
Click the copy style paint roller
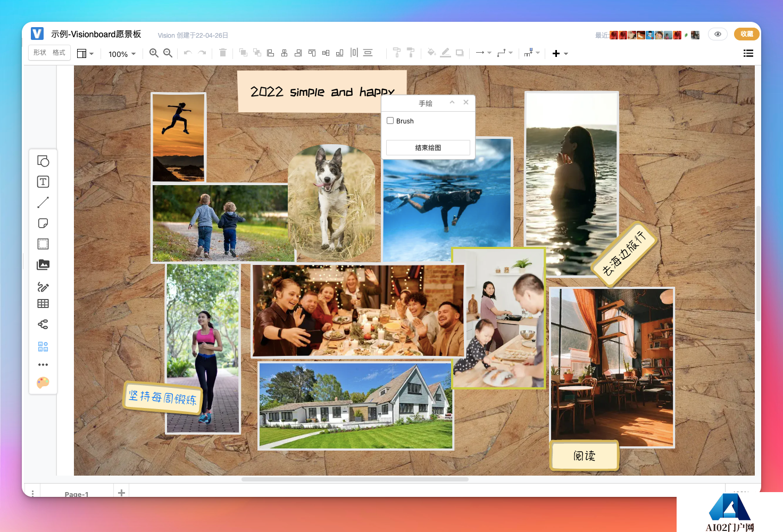coord(397,53)
